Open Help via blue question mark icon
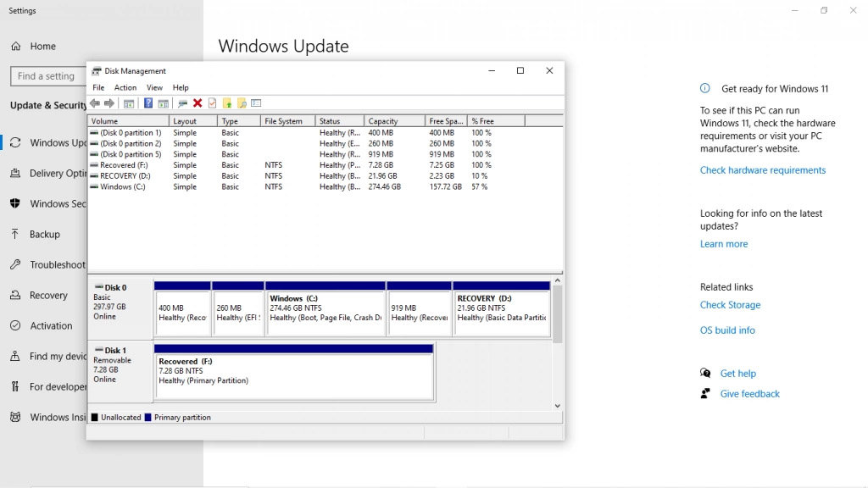 147,103
